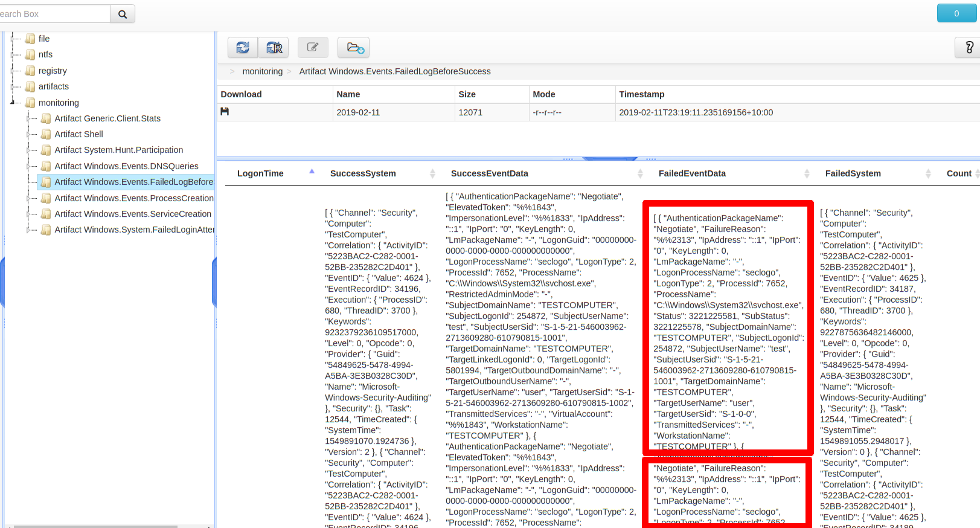Select Artifact Windows.Events.DNSQueries in tree
The image size is (980, 528).
tap(126, 166)
